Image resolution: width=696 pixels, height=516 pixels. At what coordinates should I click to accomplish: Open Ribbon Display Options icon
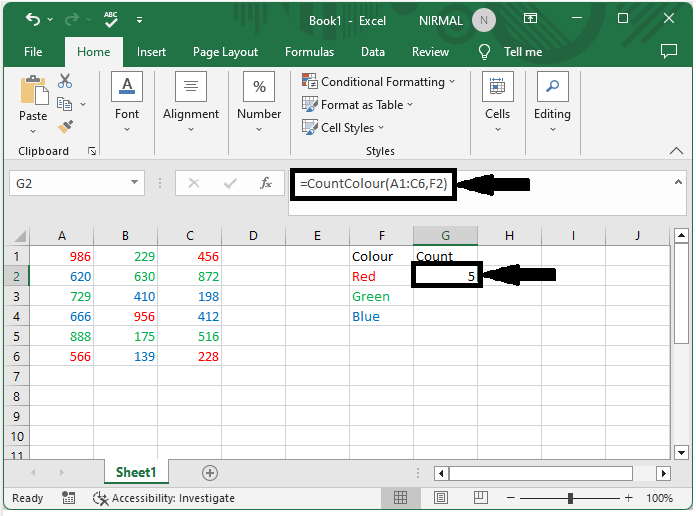pyautogui.click(x=530, y=19)
